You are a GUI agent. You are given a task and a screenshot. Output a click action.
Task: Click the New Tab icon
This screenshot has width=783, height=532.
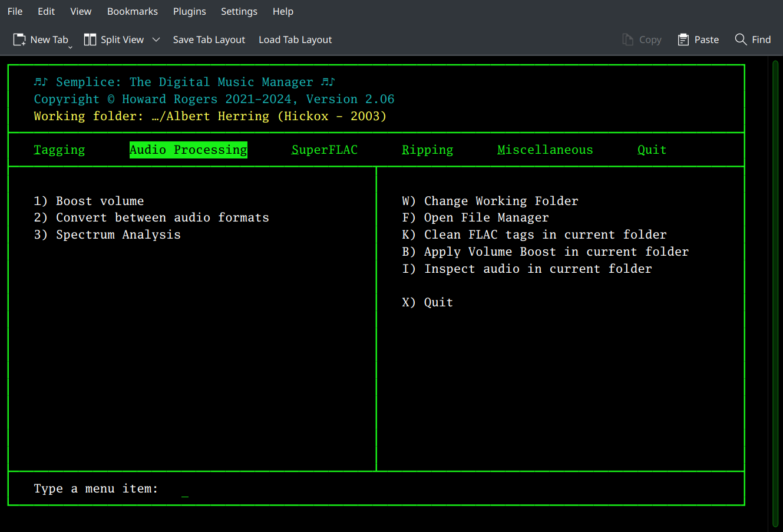point(19,39)
